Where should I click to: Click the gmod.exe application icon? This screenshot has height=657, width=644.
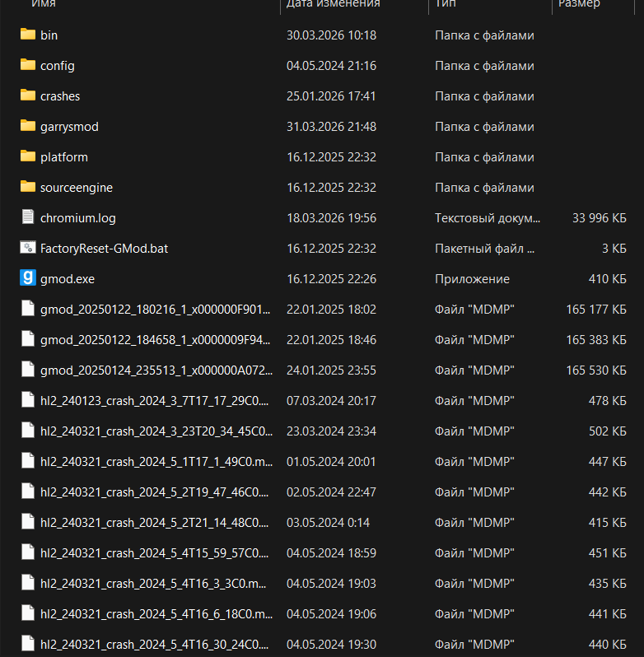pyautogui.click(x=28, y=278)
